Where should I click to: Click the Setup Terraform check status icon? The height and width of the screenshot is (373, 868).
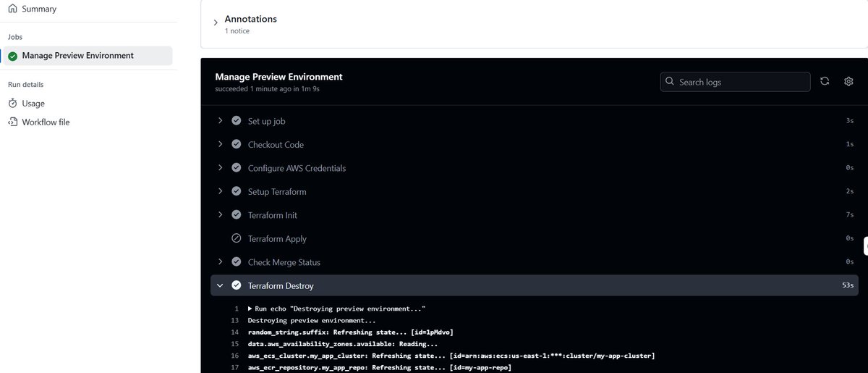[236, 192]
